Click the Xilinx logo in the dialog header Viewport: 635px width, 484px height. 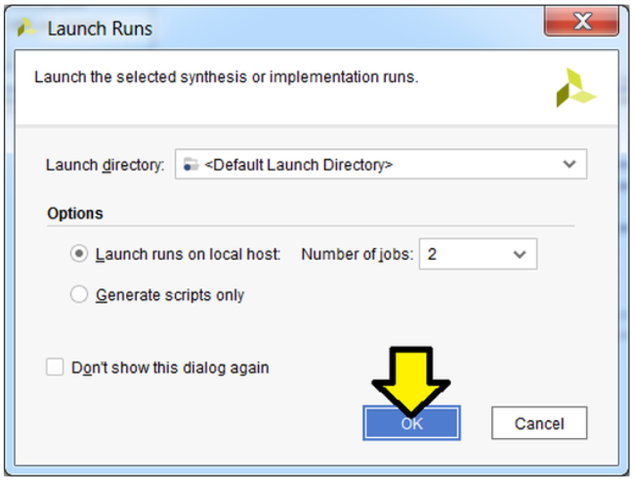coord(575,89)
